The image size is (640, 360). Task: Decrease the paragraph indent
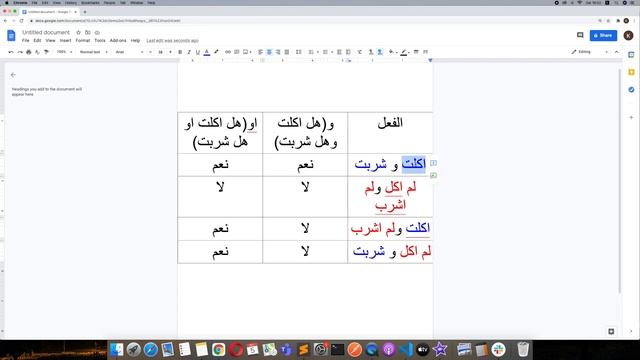pos(339,52)
